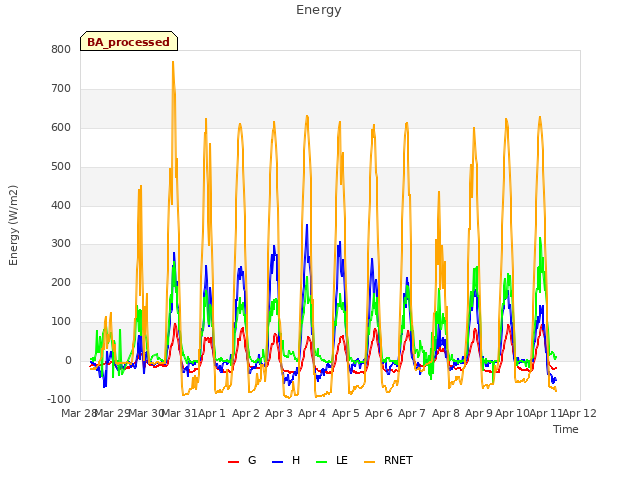Click the 0 y-axis tick value
This screenshot has height=480, width=640.
click(x=68, y=361)
